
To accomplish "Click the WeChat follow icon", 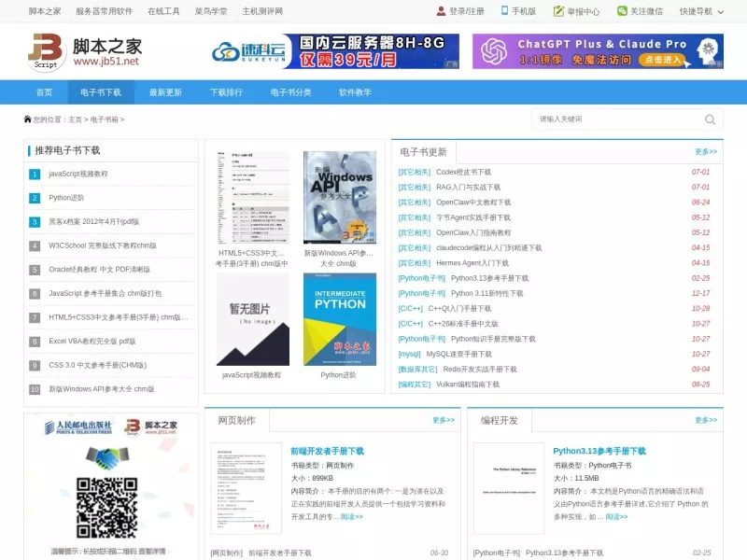I will click(622, 11).
